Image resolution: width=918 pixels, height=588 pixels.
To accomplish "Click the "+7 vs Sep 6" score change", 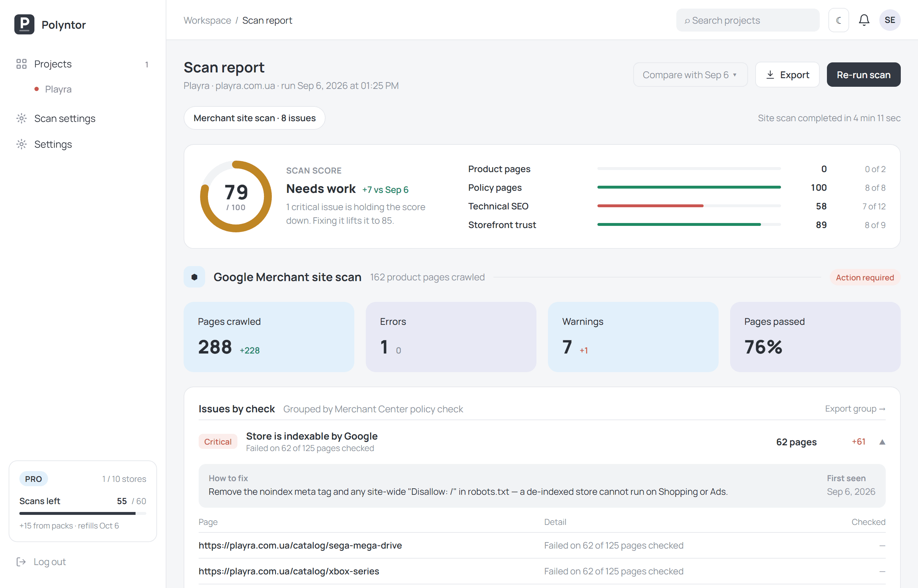I will click(x=385, y=189).
